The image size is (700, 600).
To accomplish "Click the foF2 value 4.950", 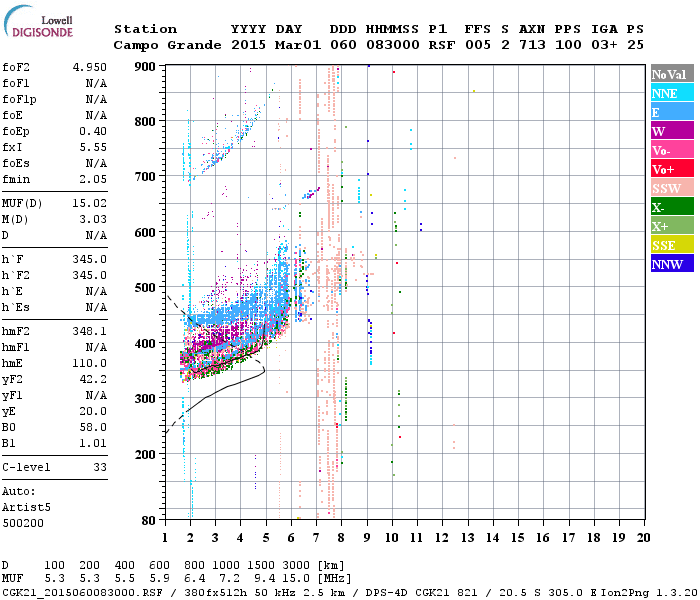I will [90, 67].
